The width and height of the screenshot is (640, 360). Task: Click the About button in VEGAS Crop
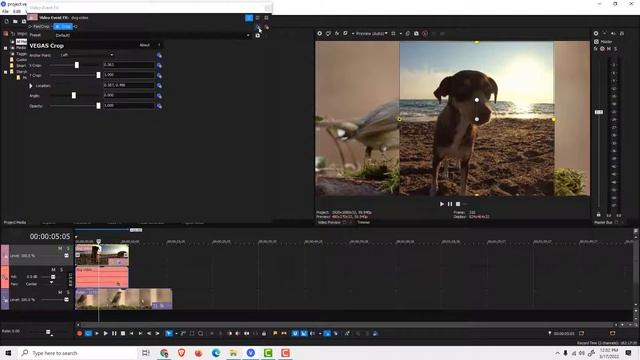[x=144, y=45]
